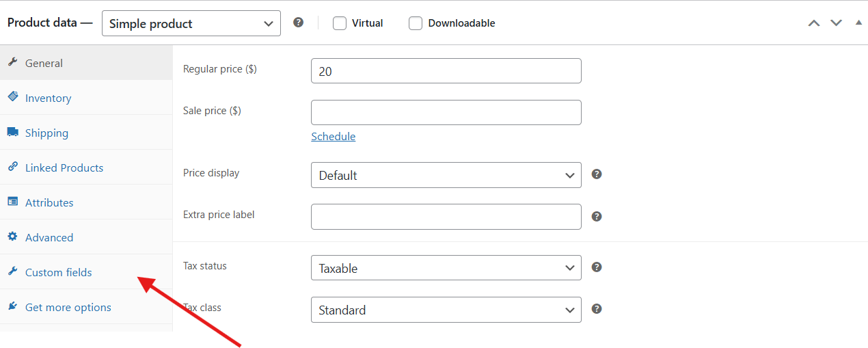Open the Get more options tab

click(x=86, y=307)
